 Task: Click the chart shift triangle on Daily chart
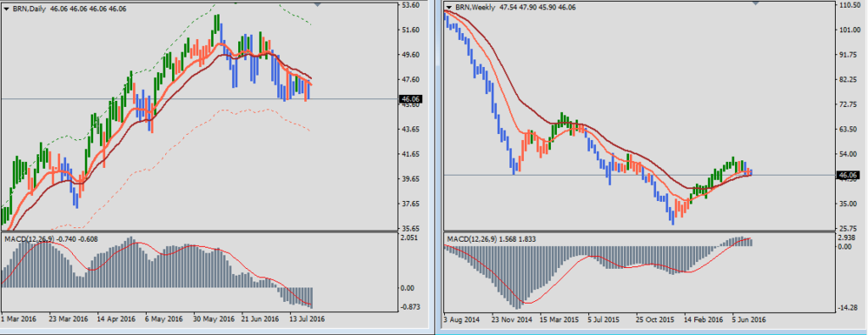pyautogui.click(x=317, y=4)
